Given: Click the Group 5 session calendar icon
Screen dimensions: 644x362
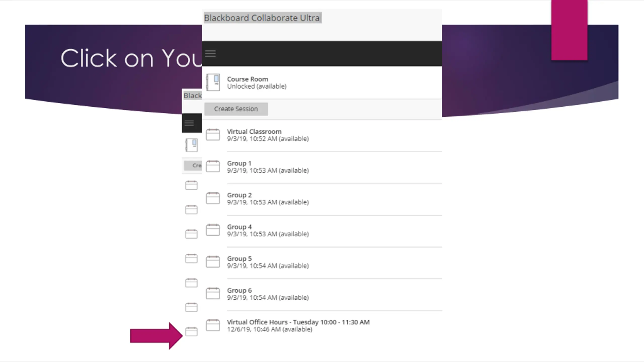Looking at the screenshot, I should (213, 262).
